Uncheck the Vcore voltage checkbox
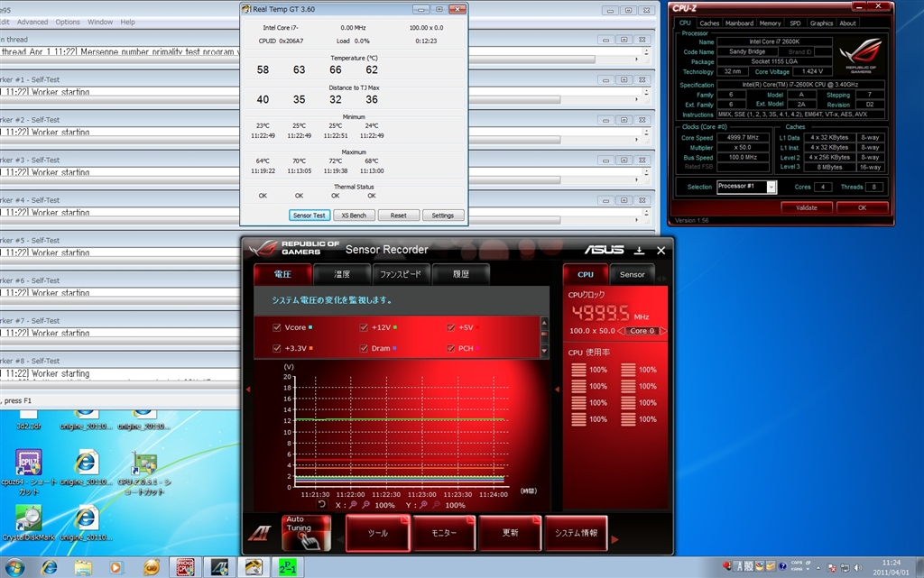Viewport: 924px width, 578px height. [x=277, y=327]
